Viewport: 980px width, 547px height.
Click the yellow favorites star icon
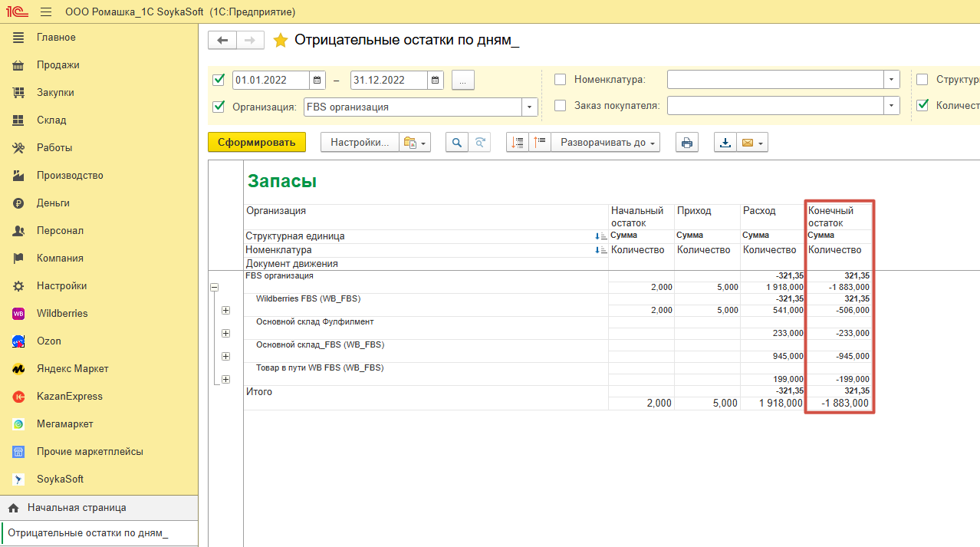click(281, 40)
